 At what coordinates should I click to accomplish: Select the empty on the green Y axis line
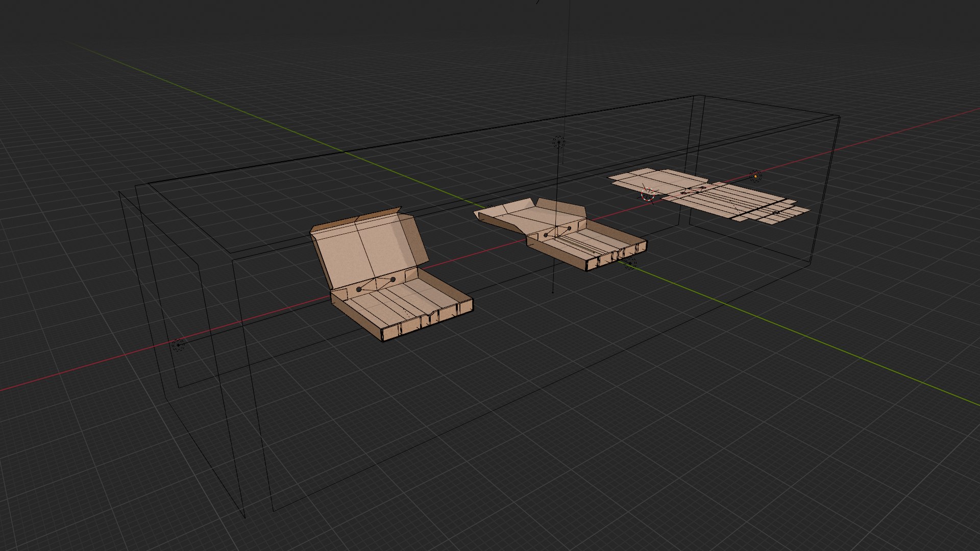[630, 263]
